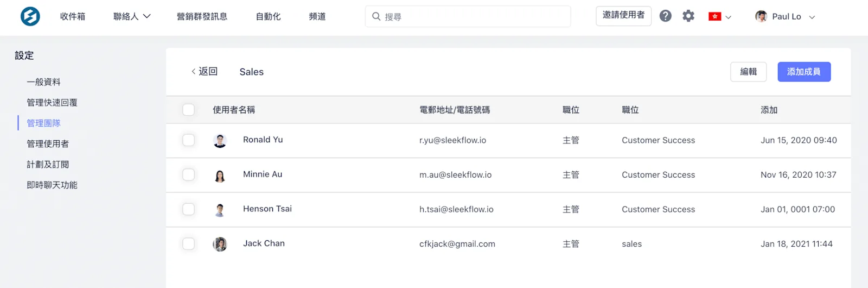Image resolution: width=868 pixels, height=288 pixels.
Task: Open the user menu arrow beside Paul Lo
Action: point(812,17)
